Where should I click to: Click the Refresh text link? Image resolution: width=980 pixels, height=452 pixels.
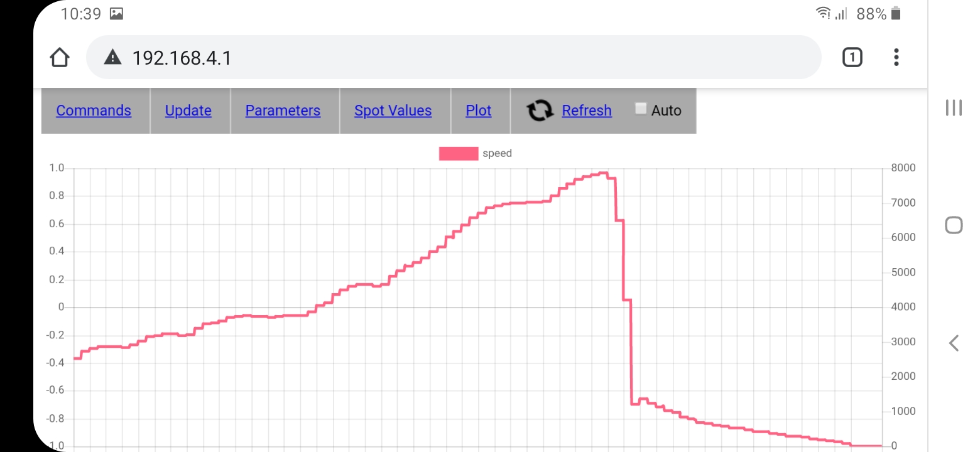coord(586,110)
